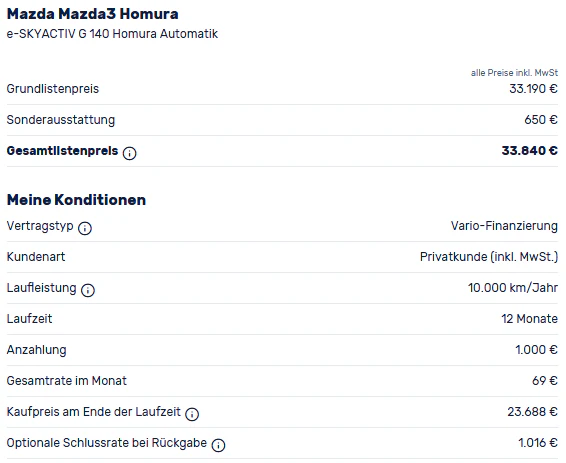
Task: Click the 12 Monate Laufzeit value
Action: 530,319
